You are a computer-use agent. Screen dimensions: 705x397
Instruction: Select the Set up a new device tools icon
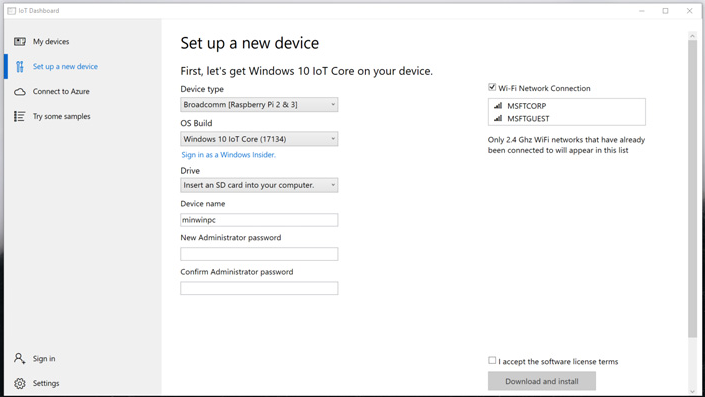(x=20, y=67)
